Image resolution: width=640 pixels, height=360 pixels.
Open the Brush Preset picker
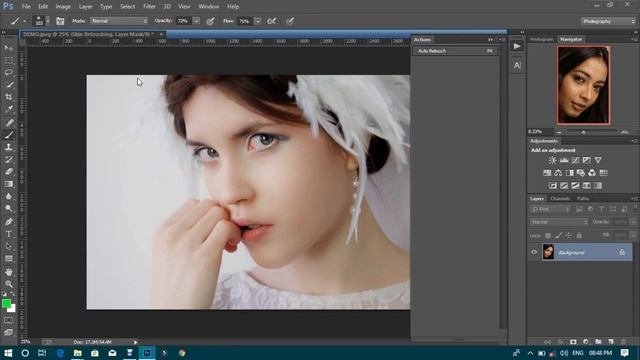(x=41, y=21)
